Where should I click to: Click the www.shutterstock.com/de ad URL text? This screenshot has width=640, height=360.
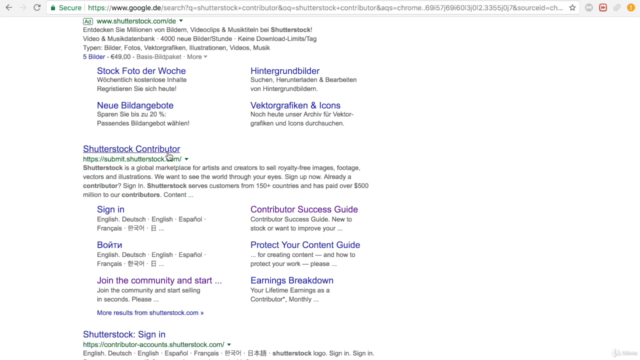tap(136, 21)
